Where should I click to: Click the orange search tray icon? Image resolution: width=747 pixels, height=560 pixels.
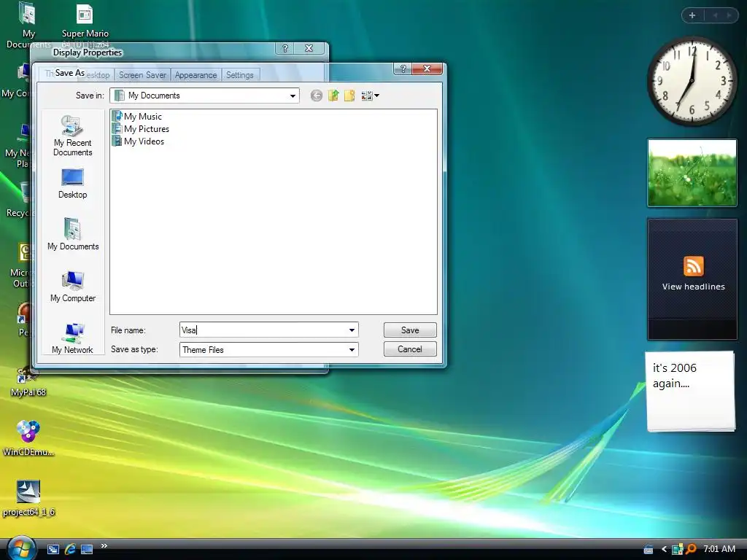click(x=691, y=550)
